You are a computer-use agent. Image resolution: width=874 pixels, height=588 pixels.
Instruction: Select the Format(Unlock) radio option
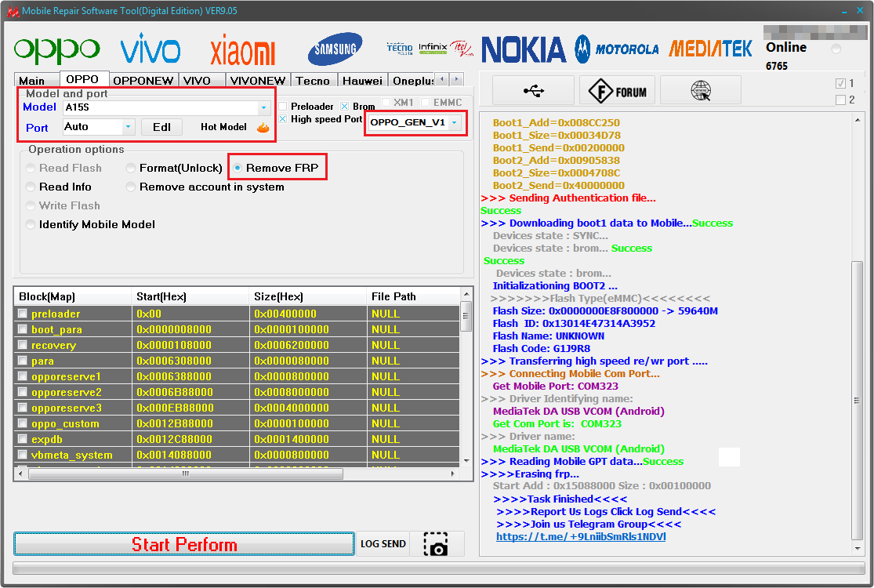click(x=131, y=168)
